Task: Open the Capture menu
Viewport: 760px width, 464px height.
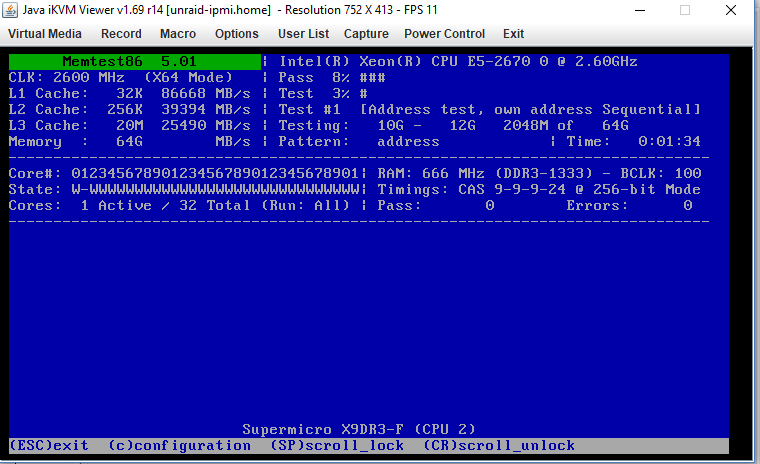Action: [366, 34]
